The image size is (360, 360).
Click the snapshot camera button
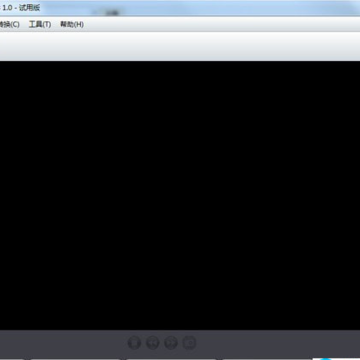189,342
